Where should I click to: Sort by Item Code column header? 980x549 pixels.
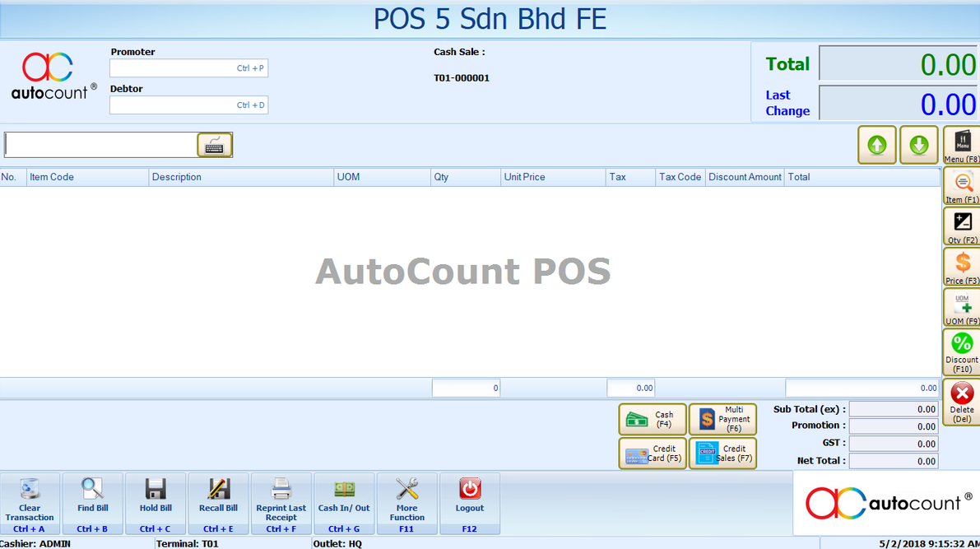click(87, 177)
